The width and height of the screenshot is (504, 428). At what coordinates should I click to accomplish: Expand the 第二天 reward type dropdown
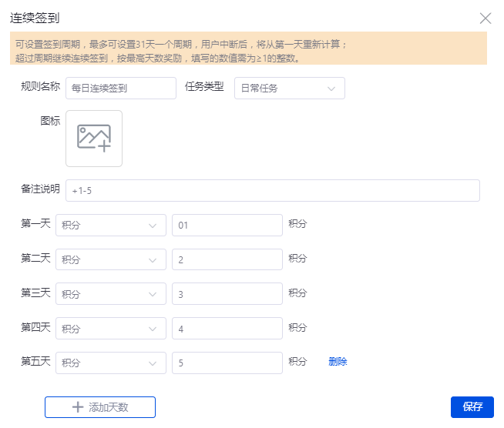tap(111, 259)
